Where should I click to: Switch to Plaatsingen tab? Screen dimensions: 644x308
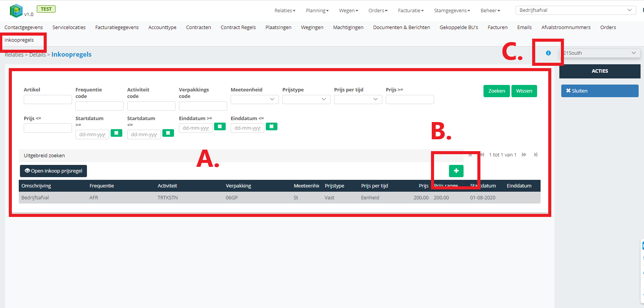pos(279,27)
